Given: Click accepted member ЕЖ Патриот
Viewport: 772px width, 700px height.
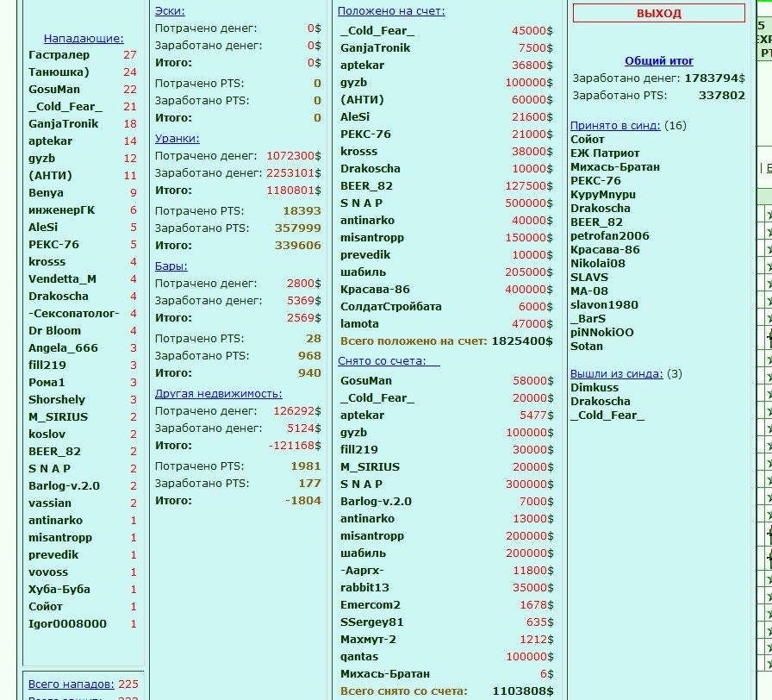Looking at the screenshot, I should click(x=605, y=153).
